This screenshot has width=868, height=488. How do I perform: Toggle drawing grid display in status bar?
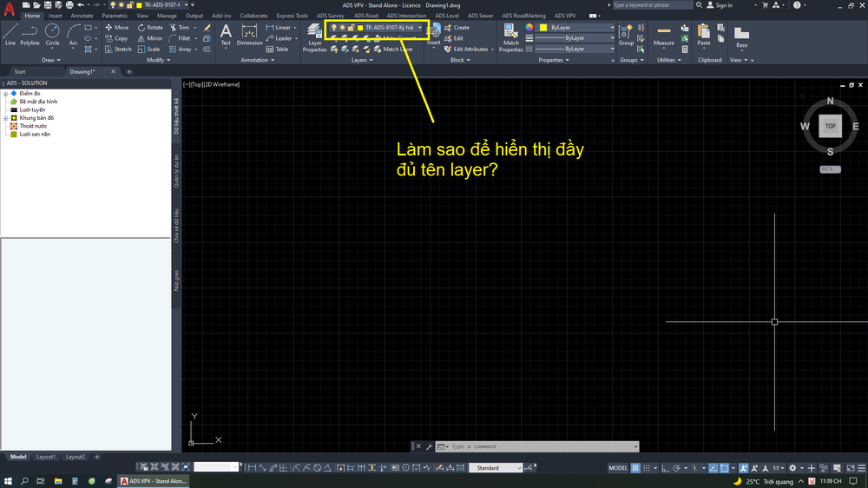coord(635,468)
